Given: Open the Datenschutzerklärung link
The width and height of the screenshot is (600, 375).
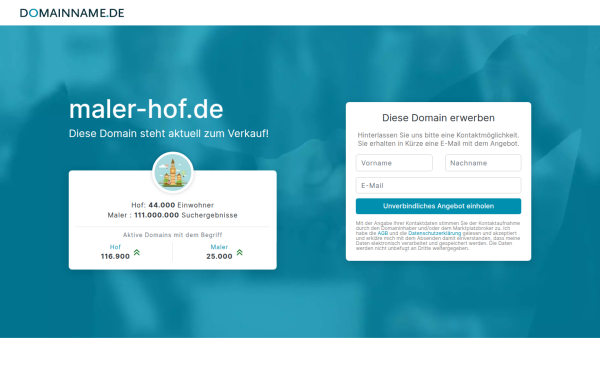Looking at the screenshot, I should point(434,233).
